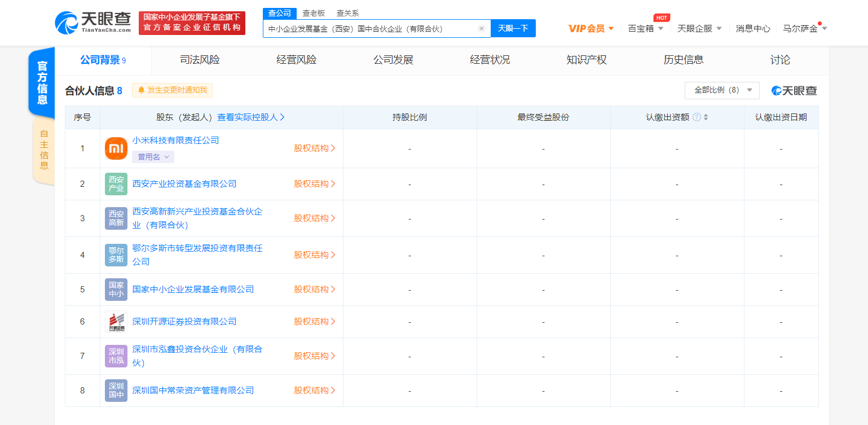Screen dimensions: 868x425
Task: Switch to the 查关系 search tab
Action: point(347,13)
